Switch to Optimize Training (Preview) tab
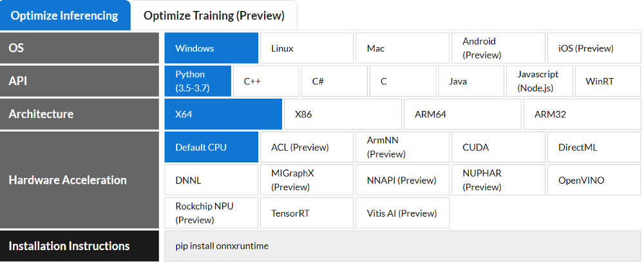644x265 pixels. [214, 15]
